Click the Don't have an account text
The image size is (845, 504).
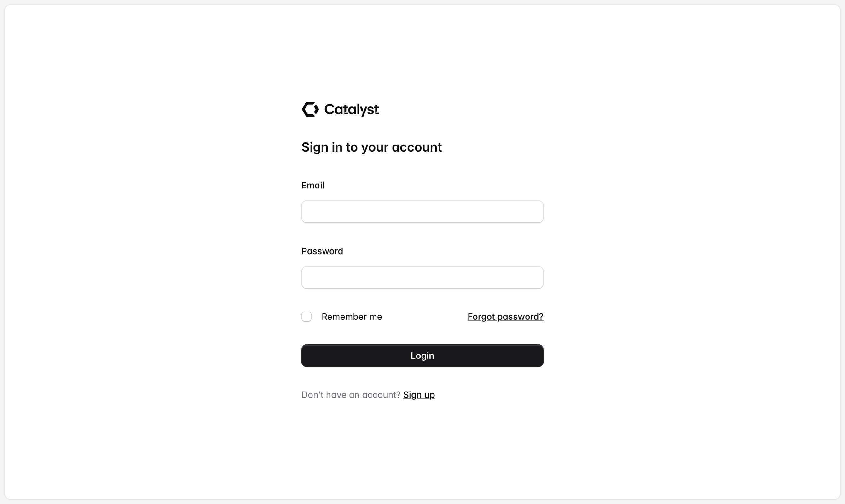pos(350,394)
